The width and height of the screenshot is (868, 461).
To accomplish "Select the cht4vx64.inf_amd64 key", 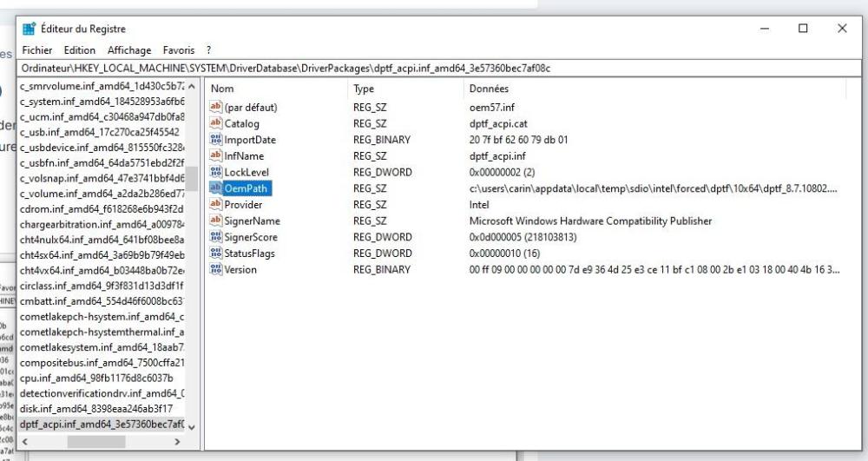I will [x=102, y=271].
